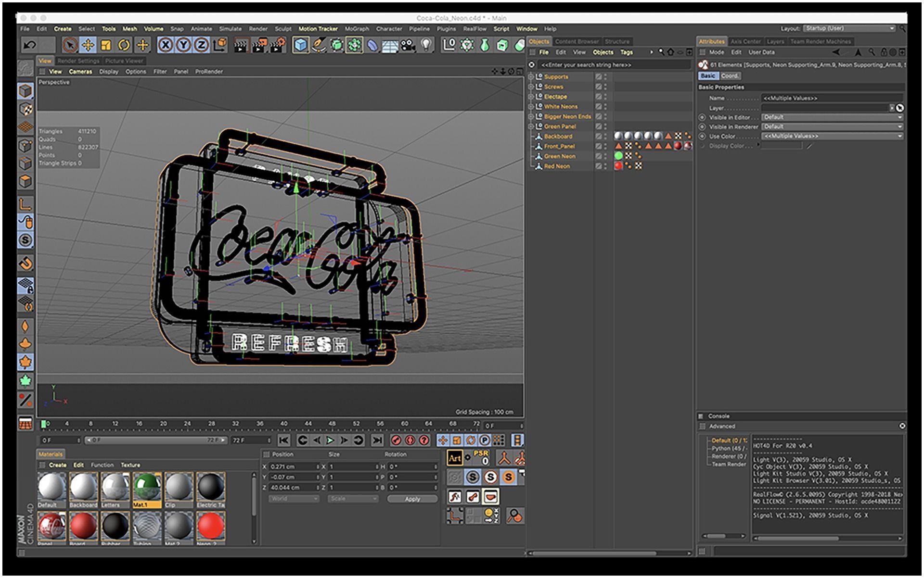Activate the Scale tool
Image resolution: width=924 pixels, height=578 pixels.
tap(106, 45)
